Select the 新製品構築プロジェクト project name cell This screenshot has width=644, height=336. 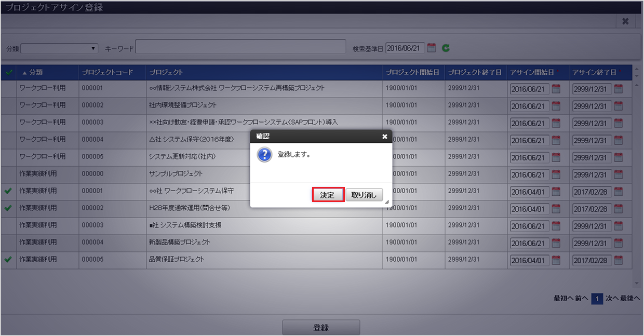(265, 243)
